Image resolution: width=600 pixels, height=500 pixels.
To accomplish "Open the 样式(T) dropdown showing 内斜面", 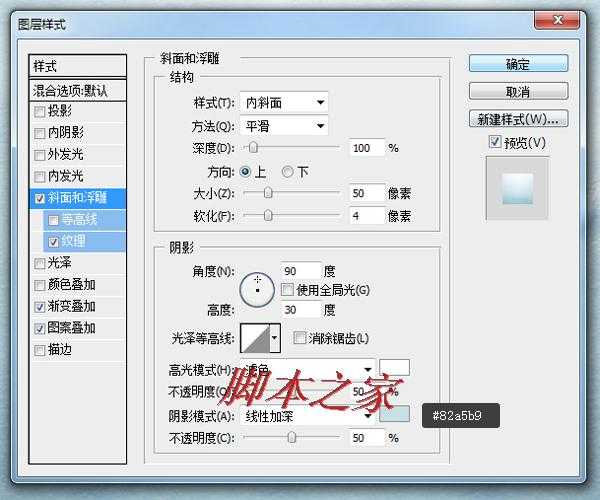I will click(284, 103).
